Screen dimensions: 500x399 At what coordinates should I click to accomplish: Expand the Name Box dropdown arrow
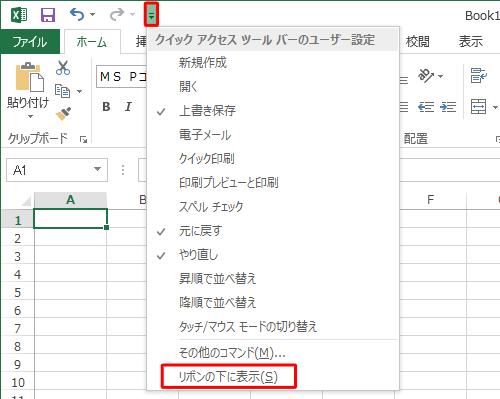pyautogui.click(x=97, y=169)
